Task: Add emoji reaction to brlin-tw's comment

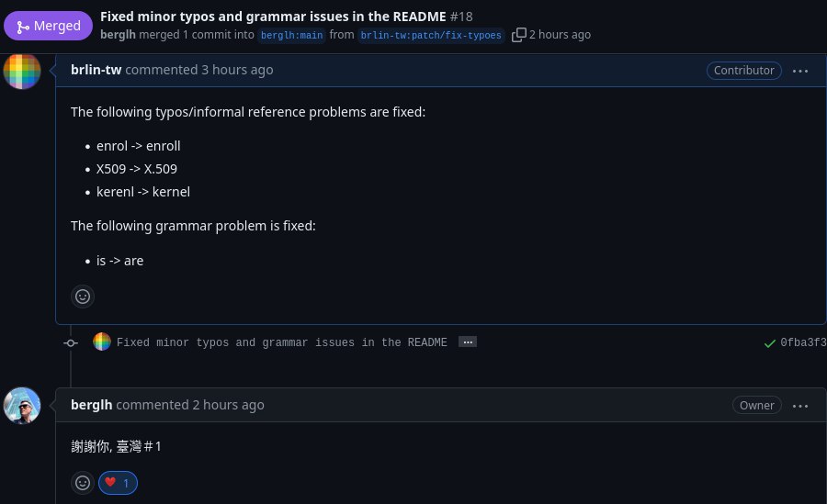Action: coord(83,297)
